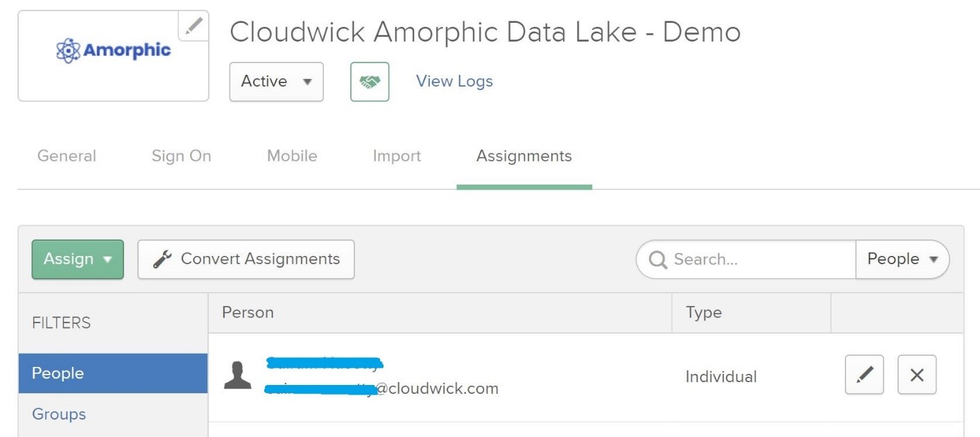The width and height of the screenshot is (980, 437).
Task: Click the search magnifier icon
Action: [657, 259]
